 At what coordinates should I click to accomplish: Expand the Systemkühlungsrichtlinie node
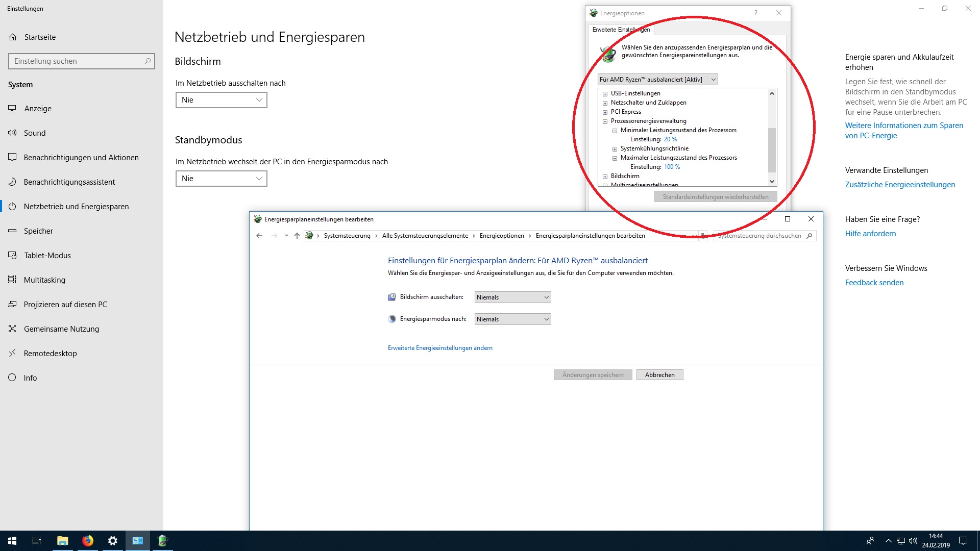pyautogui.click(x=615, y=149)
